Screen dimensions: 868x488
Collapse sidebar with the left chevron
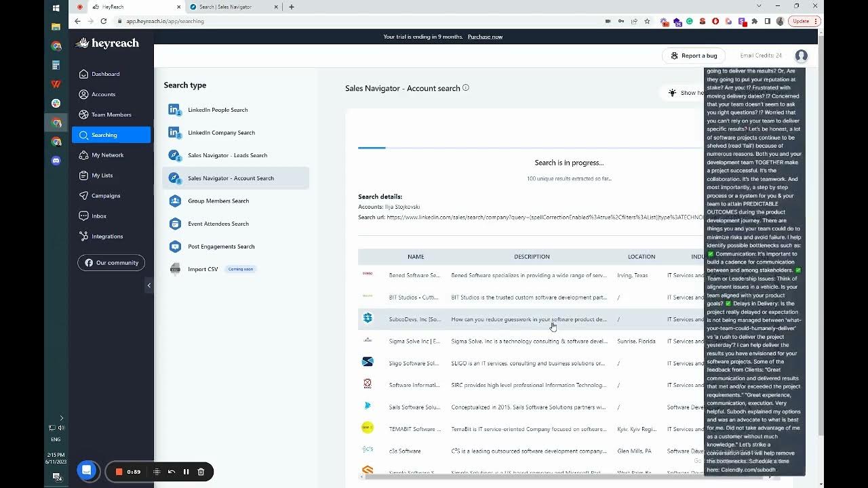click(x=149, y=285)
